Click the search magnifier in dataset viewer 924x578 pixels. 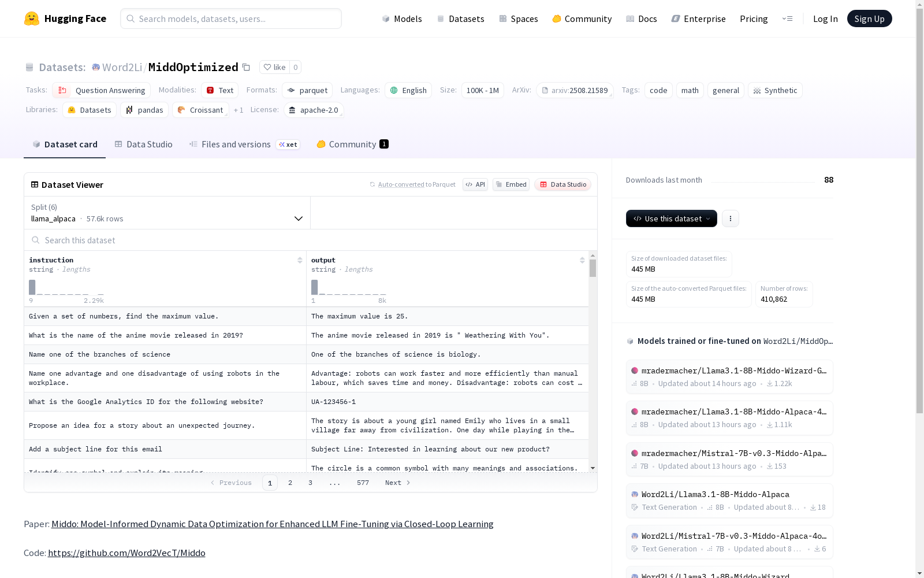coord(36,240)
